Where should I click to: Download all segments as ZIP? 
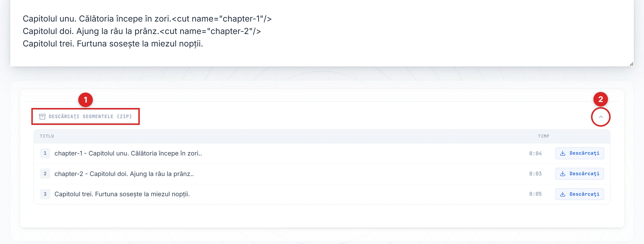pos(90,117)
